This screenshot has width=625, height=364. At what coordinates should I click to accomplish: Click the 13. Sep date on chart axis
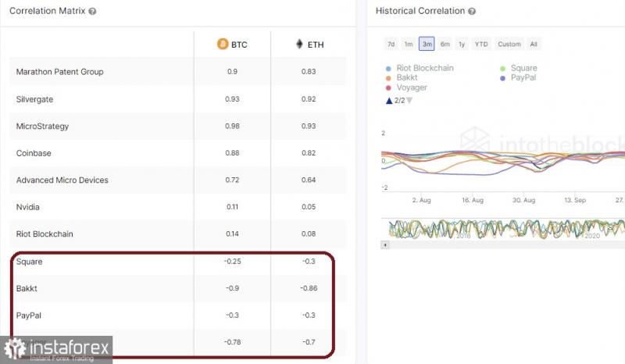coord(575,200)
